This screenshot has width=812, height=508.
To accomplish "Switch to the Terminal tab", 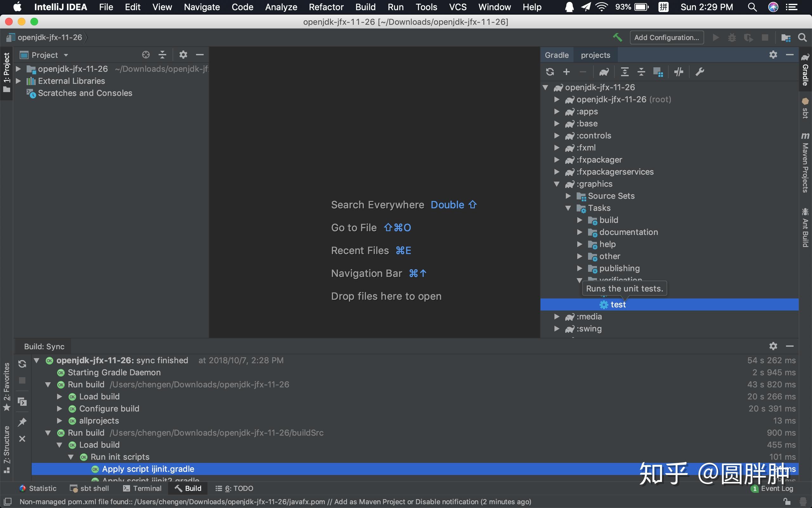I will 142,488.
